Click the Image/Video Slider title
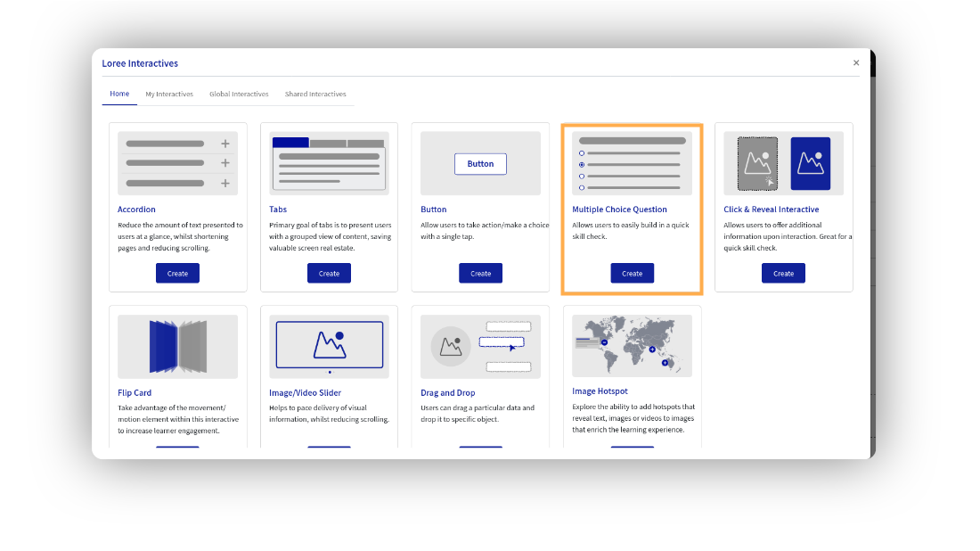 (305, 393)
